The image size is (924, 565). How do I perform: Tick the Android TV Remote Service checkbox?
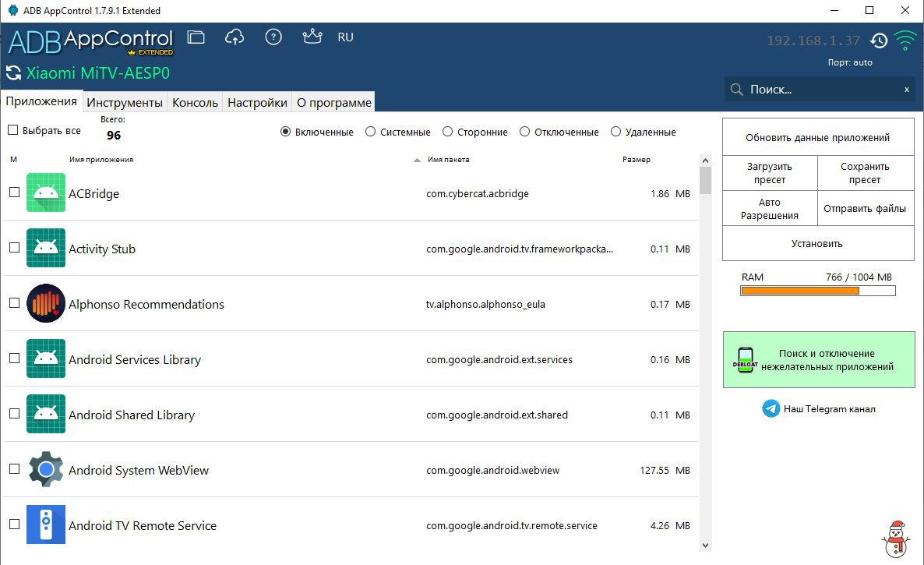[15, 524]
